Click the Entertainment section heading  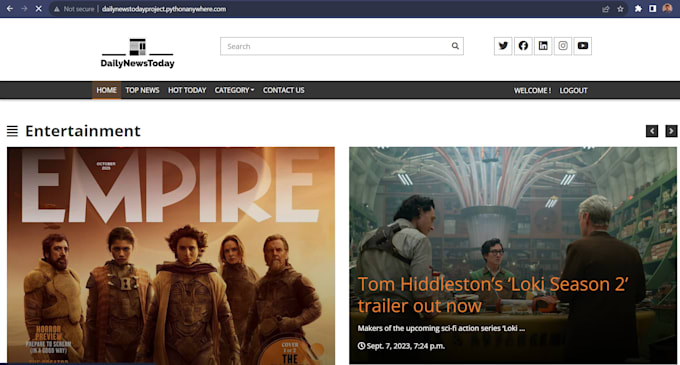point(83,131)
